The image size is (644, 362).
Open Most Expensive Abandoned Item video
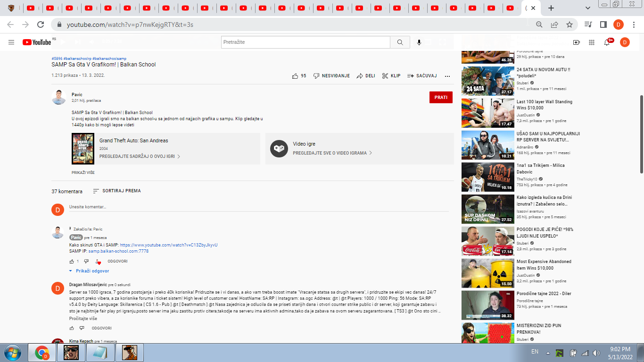(x=487, y=273)
